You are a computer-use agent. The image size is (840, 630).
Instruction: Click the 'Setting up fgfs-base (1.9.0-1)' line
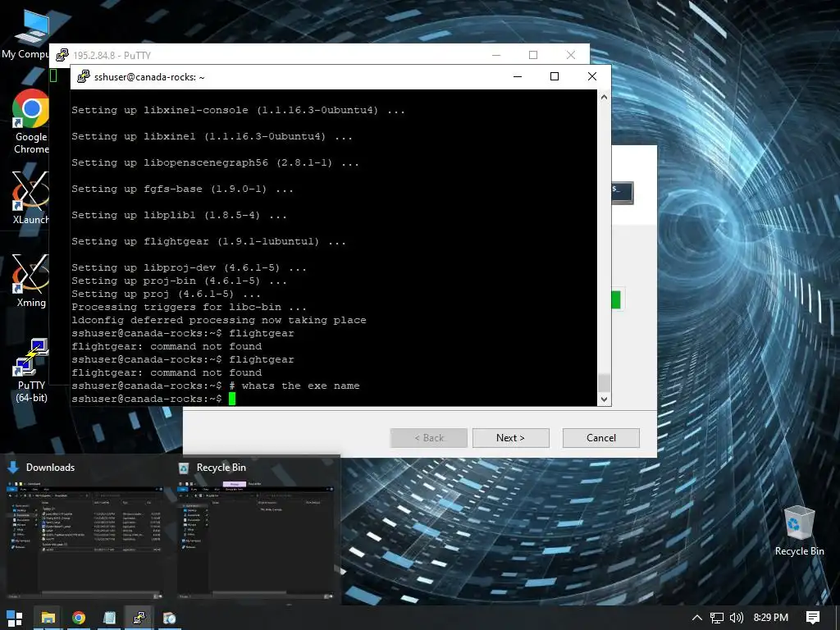click(183, 189)
